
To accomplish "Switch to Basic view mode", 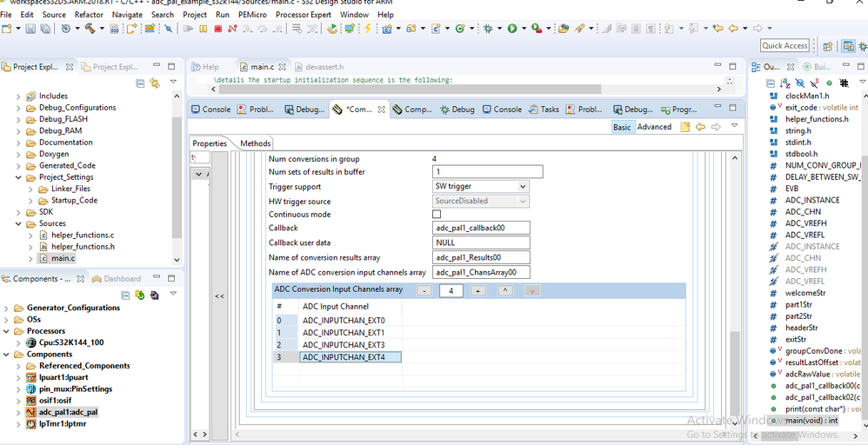I will (x=622, y=127).
